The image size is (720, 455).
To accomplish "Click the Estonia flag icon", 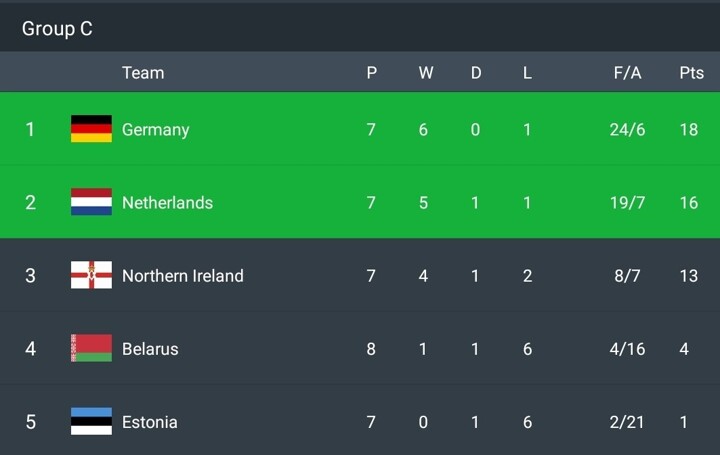I will tap(91, 421).
